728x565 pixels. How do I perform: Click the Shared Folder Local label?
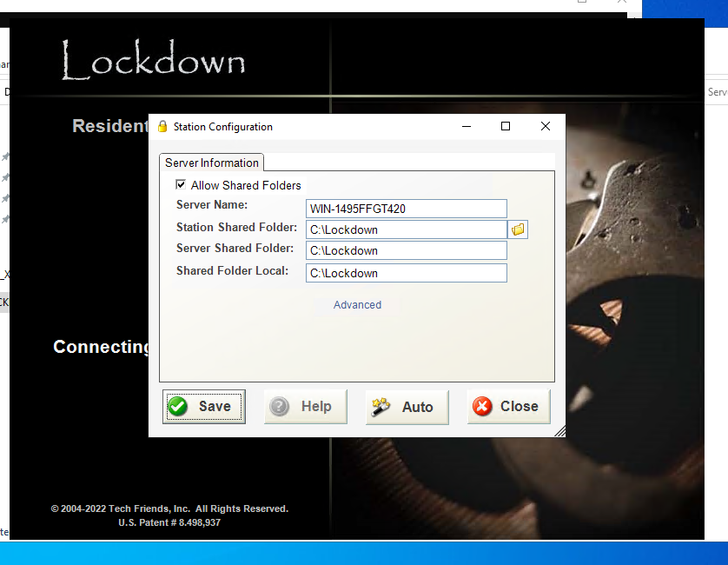[232, 271]
